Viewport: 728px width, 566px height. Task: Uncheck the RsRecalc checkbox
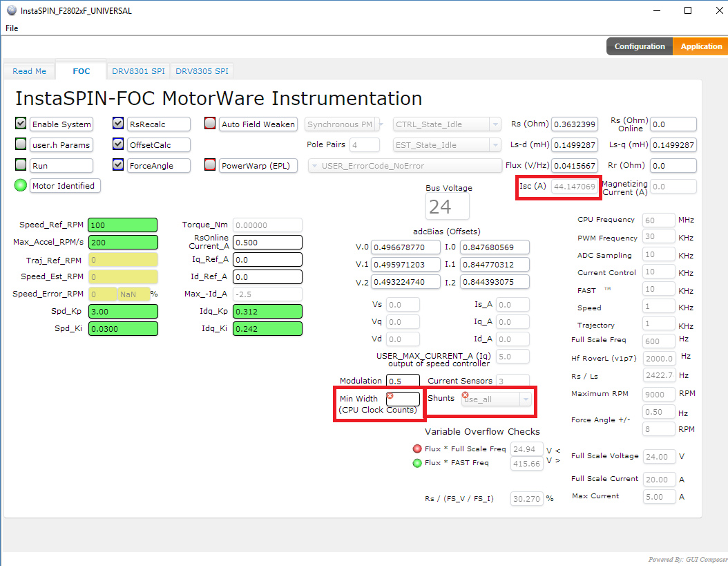118,123
